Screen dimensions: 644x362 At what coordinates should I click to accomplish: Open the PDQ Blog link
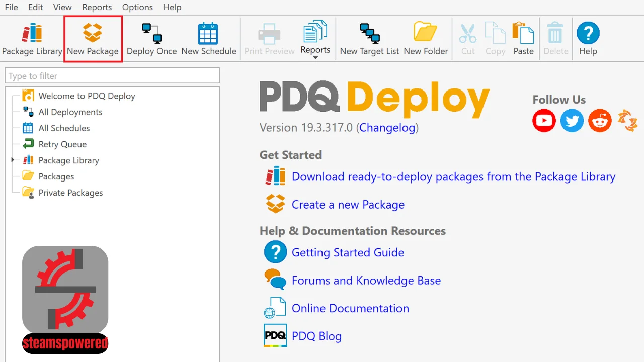tap(316, 336)
